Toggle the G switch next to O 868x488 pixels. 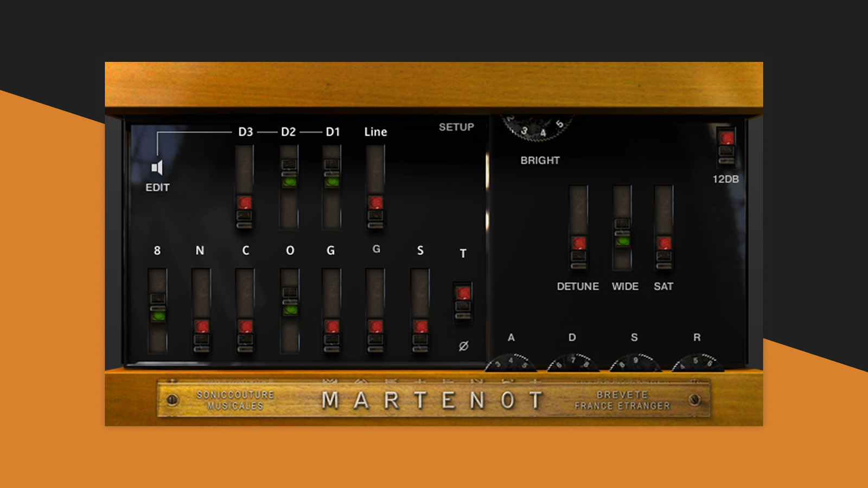click(331, 310)
